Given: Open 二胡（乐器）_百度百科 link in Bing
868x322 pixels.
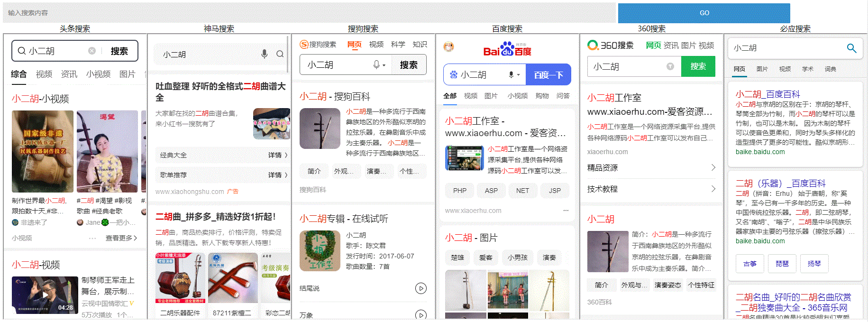Looking at the screenshot, I should point(780,183).
